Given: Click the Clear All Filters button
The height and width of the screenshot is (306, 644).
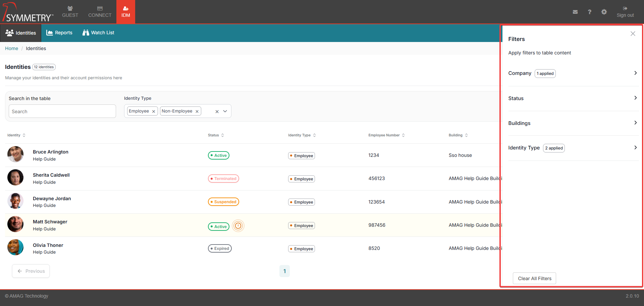Looking at the screenshot, I should click(x=534, y=278).
